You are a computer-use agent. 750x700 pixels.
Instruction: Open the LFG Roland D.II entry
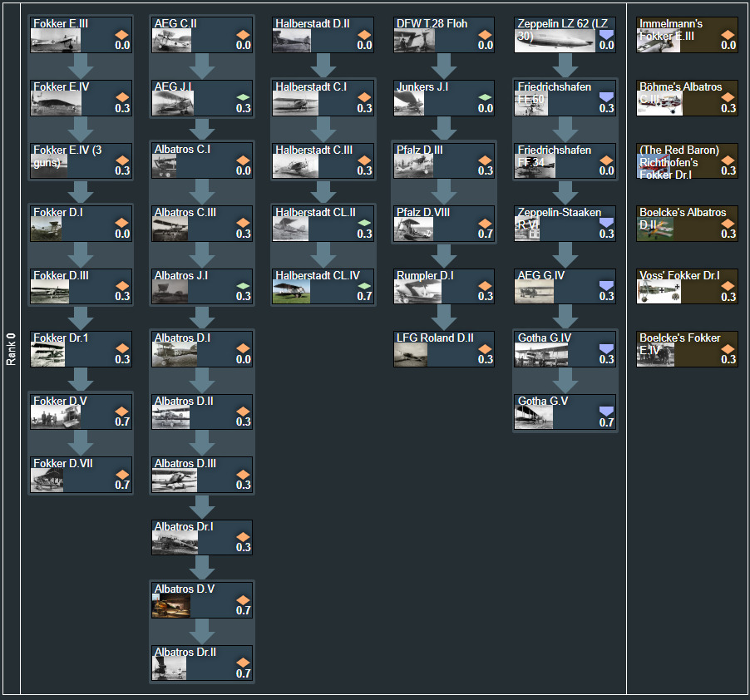tap(444, 348)
